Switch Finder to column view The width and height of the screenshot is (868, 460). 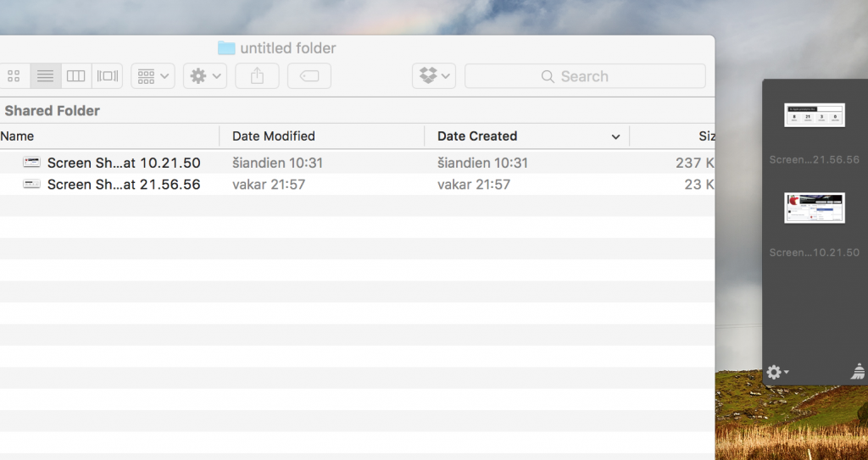(x=75, y=76)
